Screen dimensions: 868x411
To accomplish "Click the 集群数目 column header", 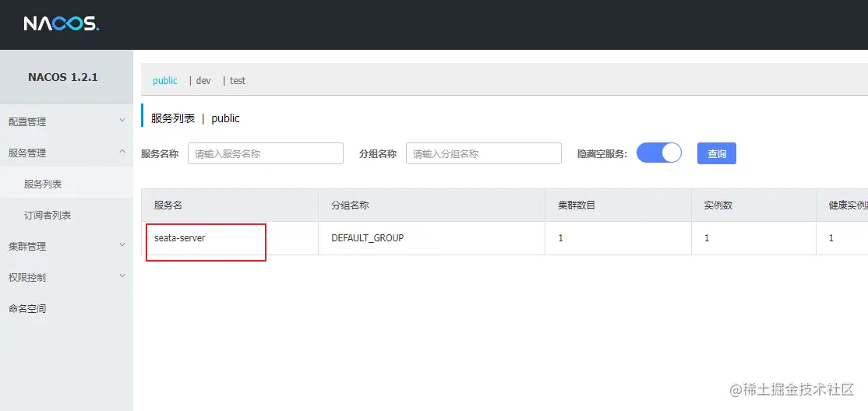I will tap(577, 205).
